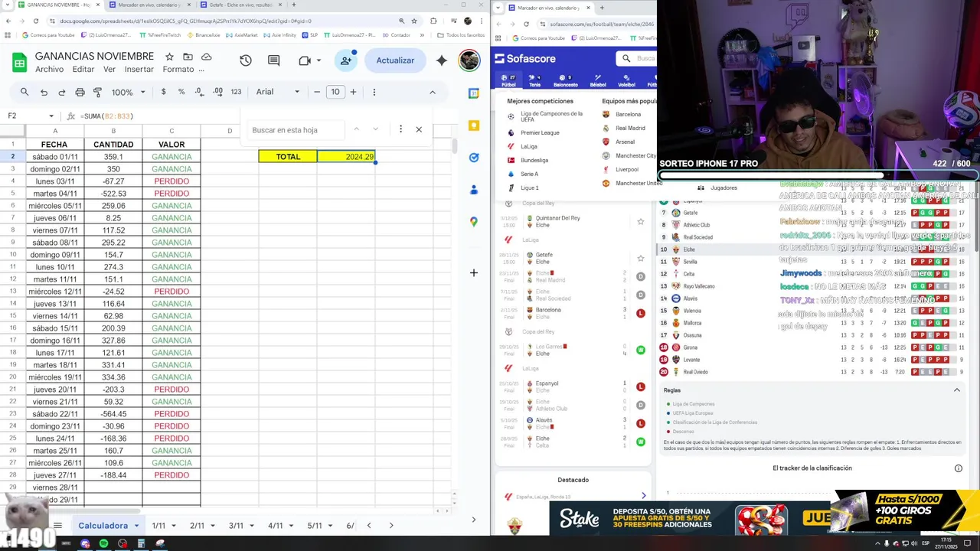Screen dimensions: 980x551
Task: Decrease font size with minus button
Action: point(317,92)
